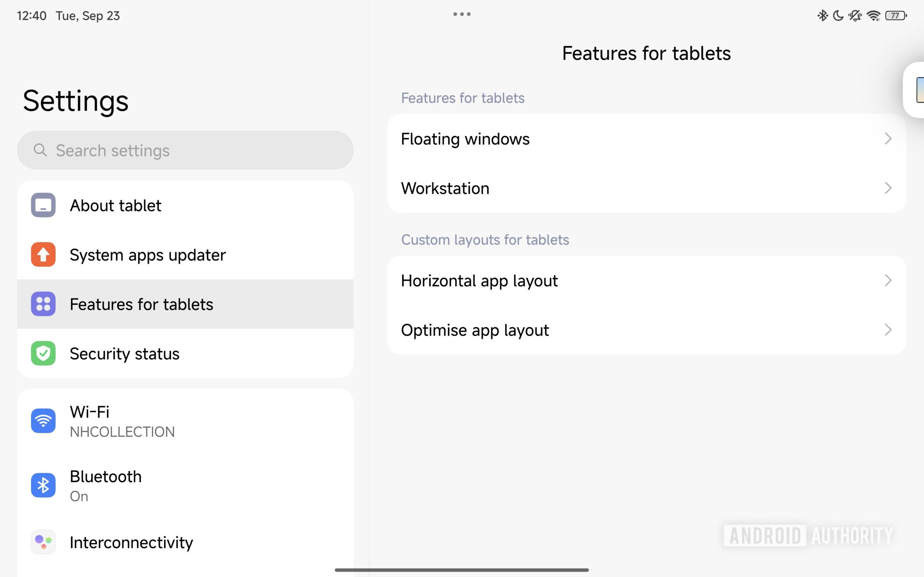Click the Bluetooth settings icon
This screenshot has height=577, width=924.
click(x=43, y=485)
